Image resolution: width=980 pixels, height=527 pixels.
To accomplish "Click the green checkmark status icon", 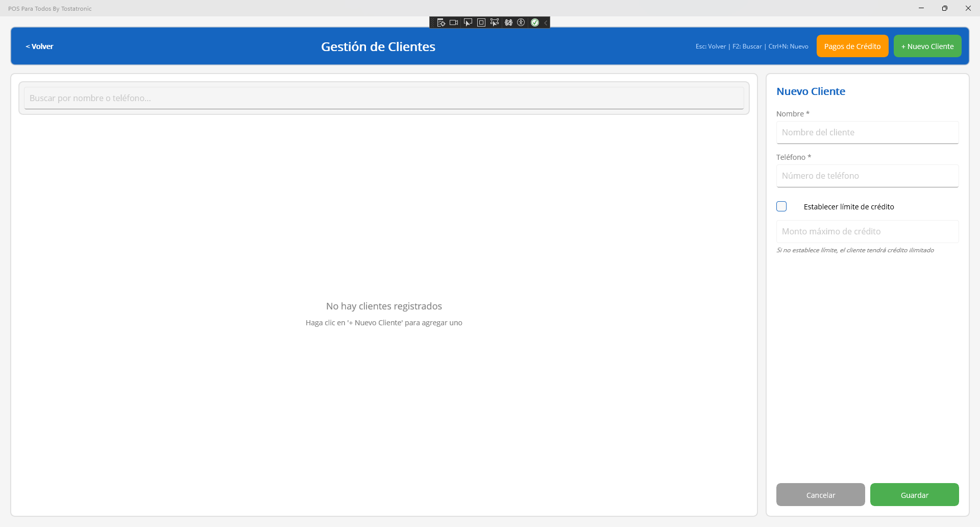I will pos(535,22).
